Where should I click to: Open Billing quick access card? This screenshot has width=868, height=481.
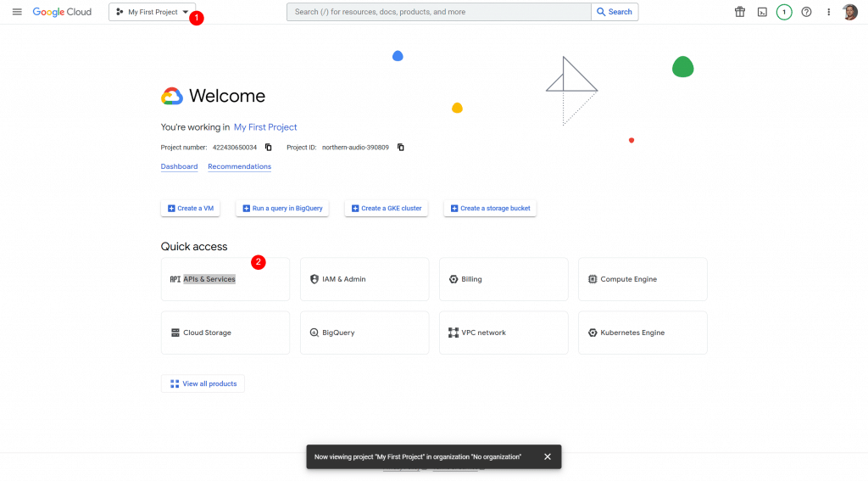(x=504, y=279)
